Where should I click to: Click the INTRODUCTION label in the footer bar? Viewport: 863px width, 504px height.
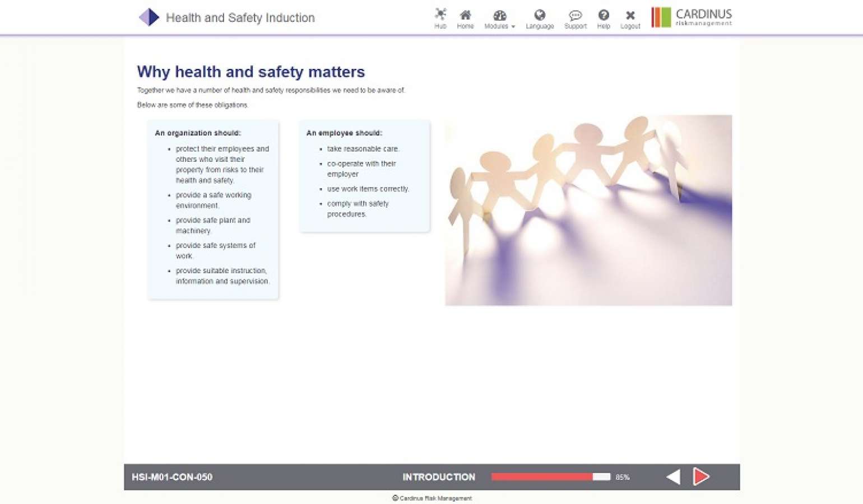coord(439,477)
